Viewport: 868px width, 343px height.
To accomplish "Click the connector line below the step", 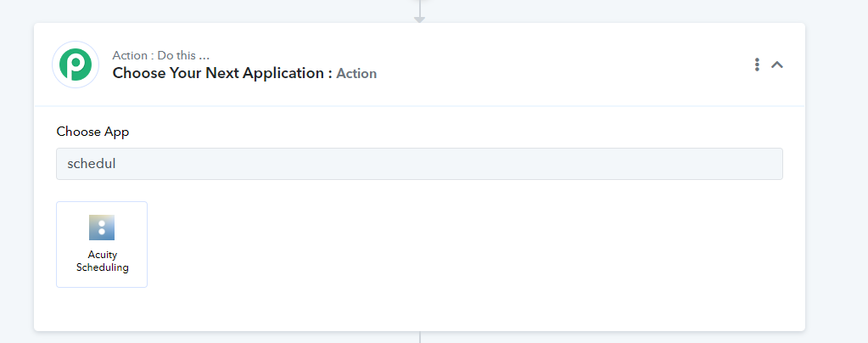I will pyautogui.click(x=420, y=337).
